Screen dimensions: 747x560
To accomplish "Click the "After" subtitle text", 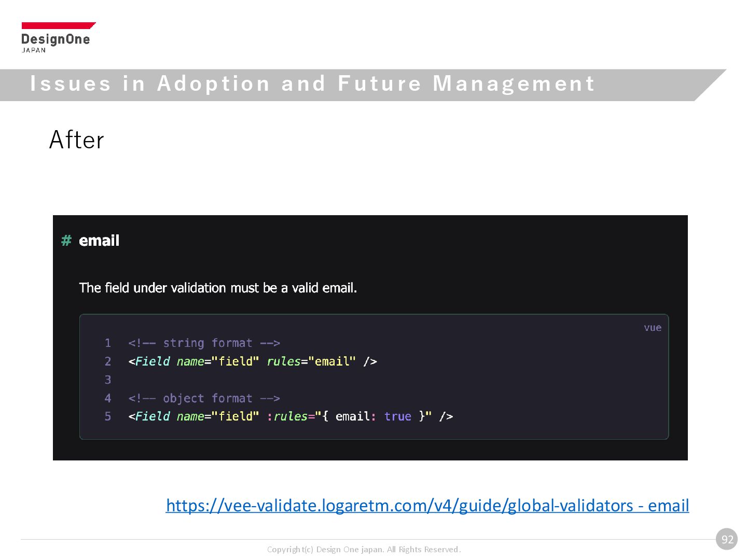I will point(77,140).
